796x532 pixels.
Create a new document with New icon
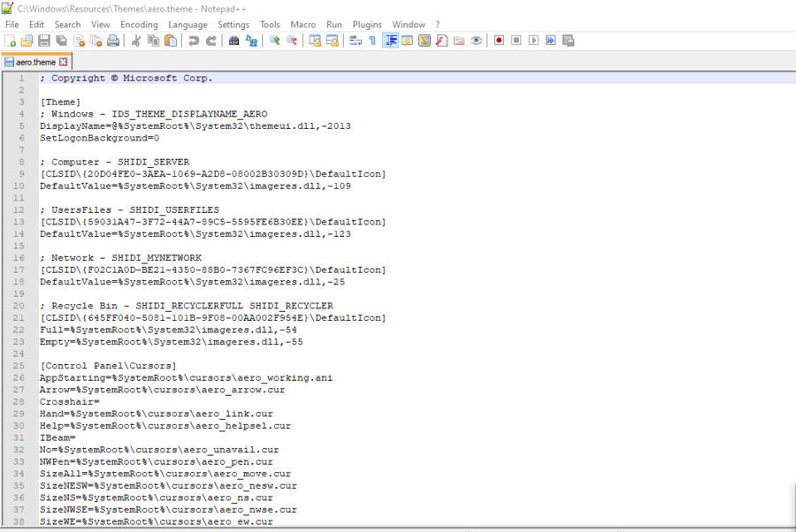(x=10, y=41)
